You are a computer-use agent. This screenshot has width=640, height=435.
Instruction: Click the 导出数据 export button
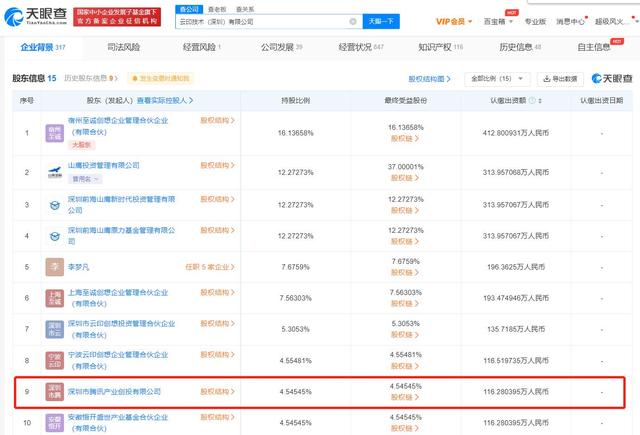(x=560, y=78)
